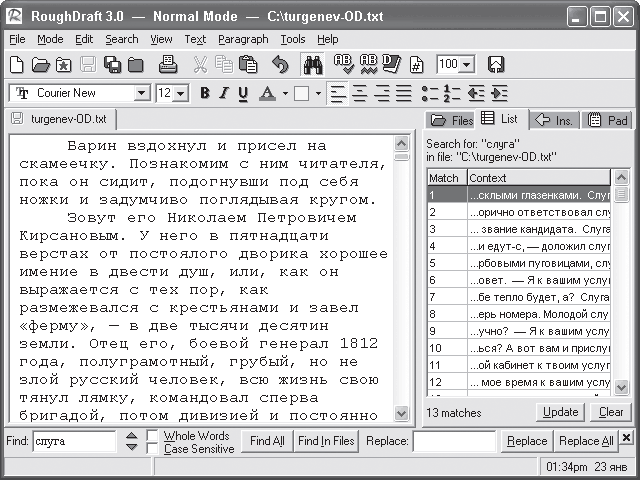Screen dimensions: 640x480
Task: Open the Courier New font dropdown
Action: [x=141, y=93]
